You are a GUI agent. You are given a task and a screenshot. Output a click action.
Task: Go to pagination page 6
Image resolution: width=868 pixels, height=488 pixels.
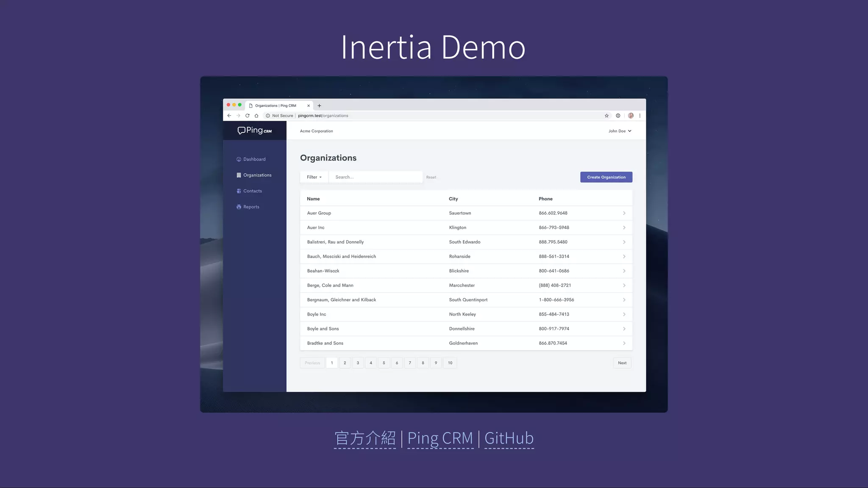click(397, 363)
